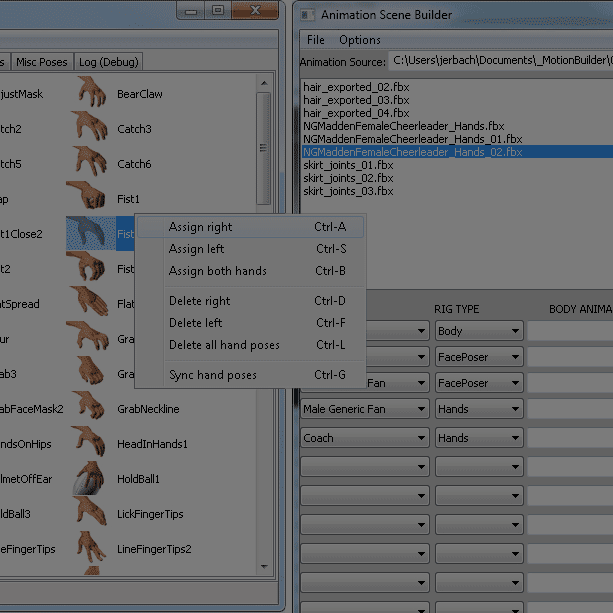Open Hands rig dropdown beside Male Generic Fan
The height and width of the screenshot is (613, 613).
click(x=479, y=409)
